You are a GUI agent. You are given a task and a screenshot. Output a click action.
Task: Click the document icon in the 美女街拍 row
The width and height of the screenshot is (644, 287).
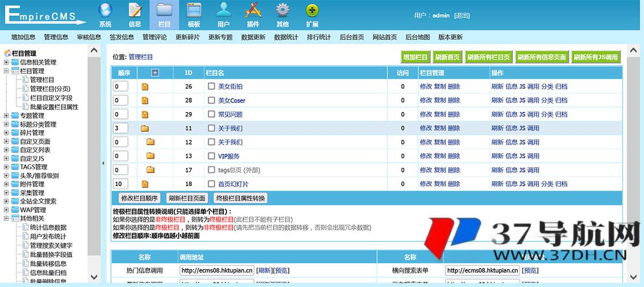[145, 87]
